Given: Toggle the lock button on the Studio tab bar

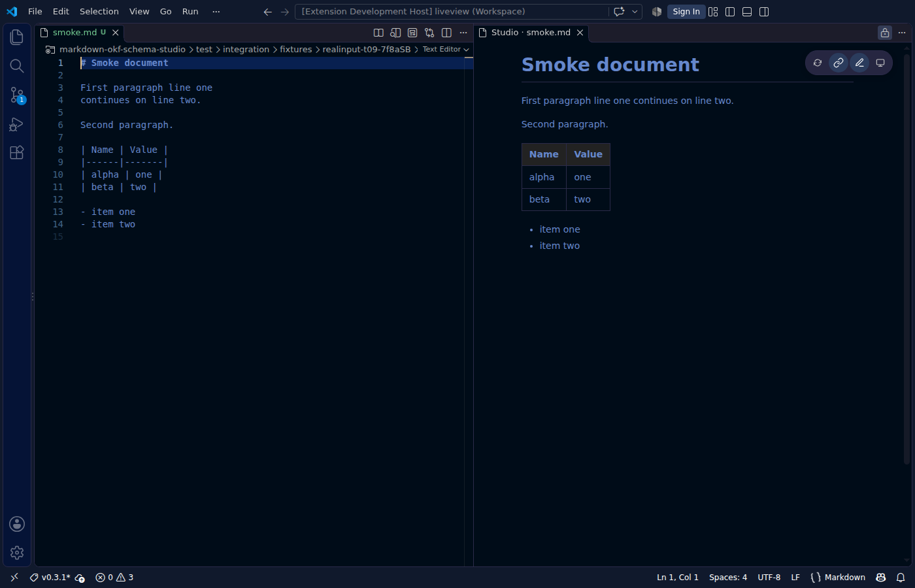Looking at the screenshot, I should click(x=885, y=33).
